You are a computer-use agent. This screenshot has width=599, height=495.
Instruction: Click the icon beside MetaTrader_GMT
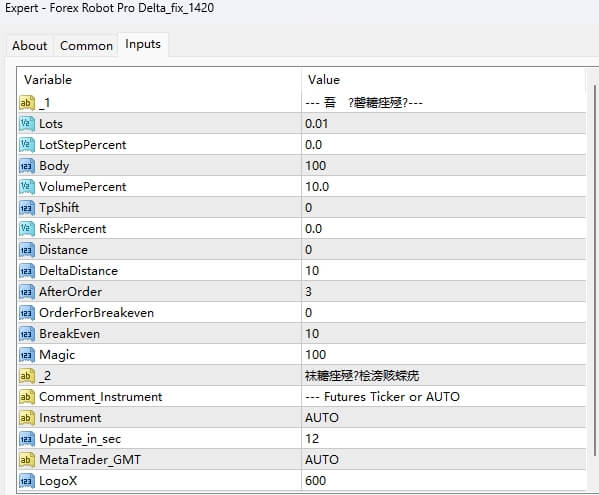point(27,460)
